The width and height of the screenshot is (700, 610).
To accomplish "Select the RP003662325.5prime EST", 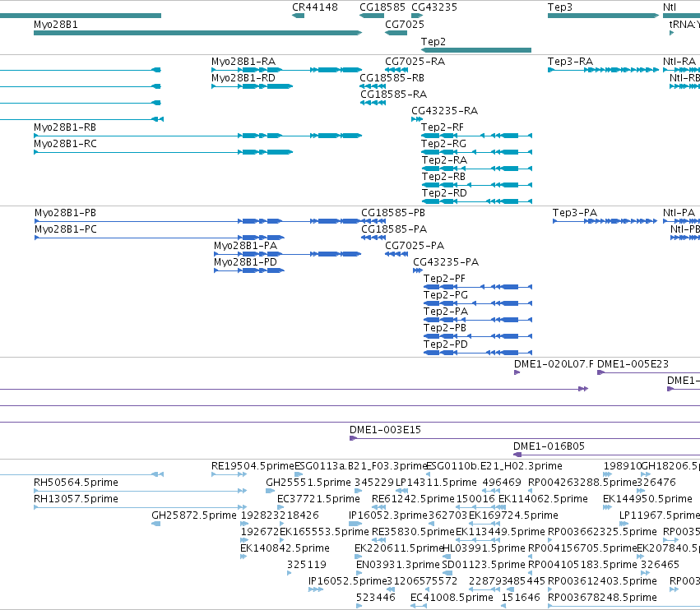I will click(549, 540).
